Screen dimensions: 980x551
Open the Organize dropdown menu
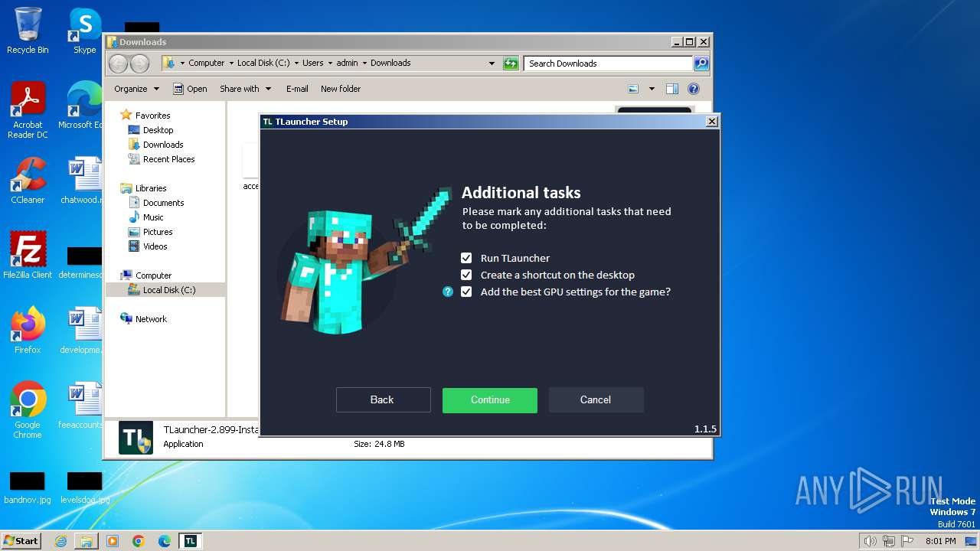136,89
